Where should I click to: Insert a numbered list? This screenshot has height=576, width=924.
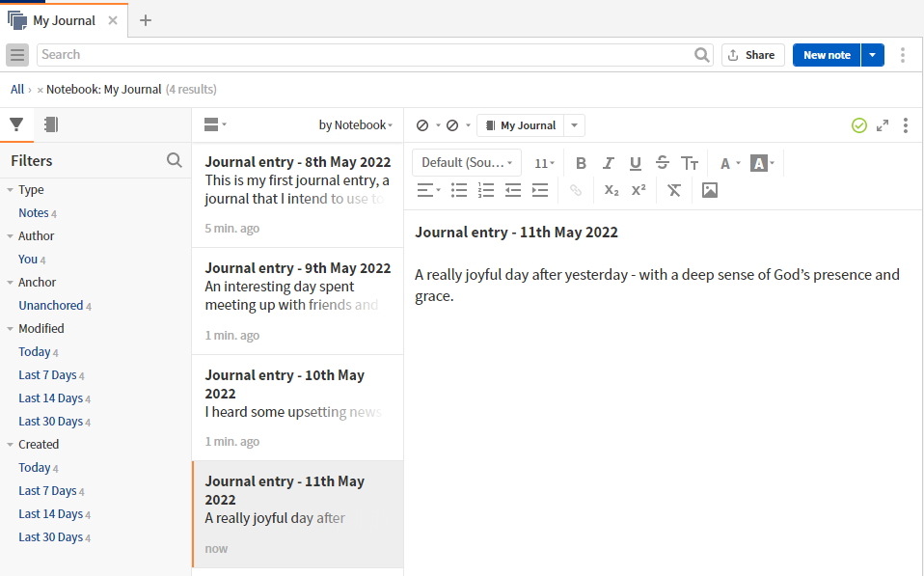486,190
